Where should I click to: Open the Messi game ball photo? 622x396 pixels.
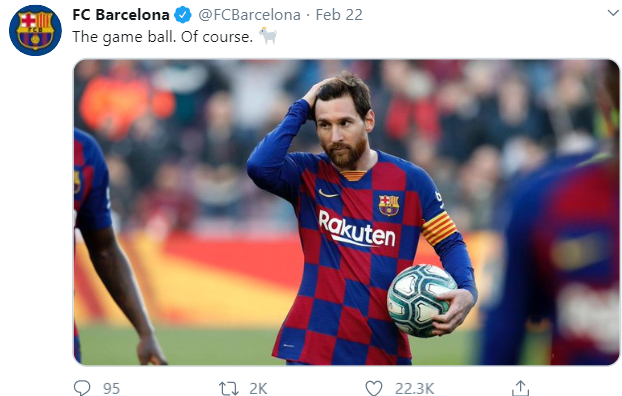[x=346, y=212]
